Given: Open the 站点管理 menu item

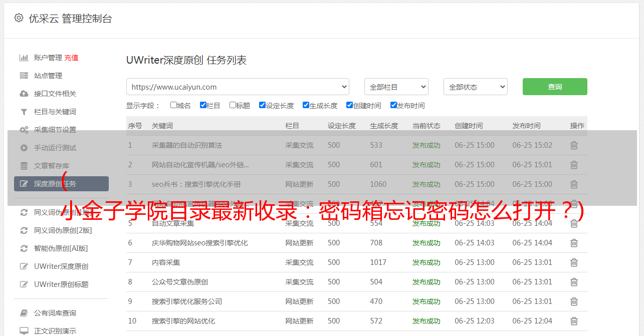Looking at the screenshot, I should pos(48,76).
